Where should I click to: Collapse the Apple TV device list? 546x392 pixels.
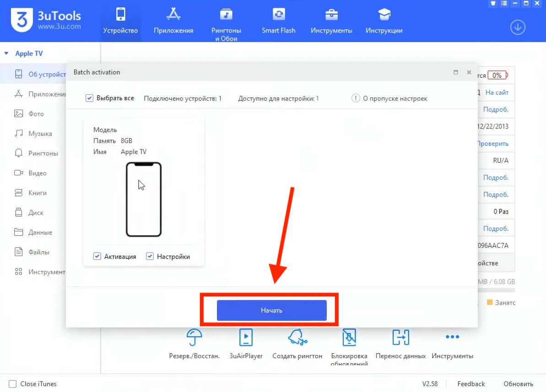(x=5, y=53)
